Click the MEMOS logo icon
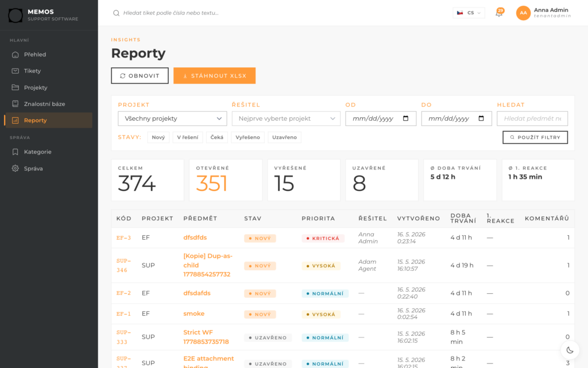 (x=16, y=15)
